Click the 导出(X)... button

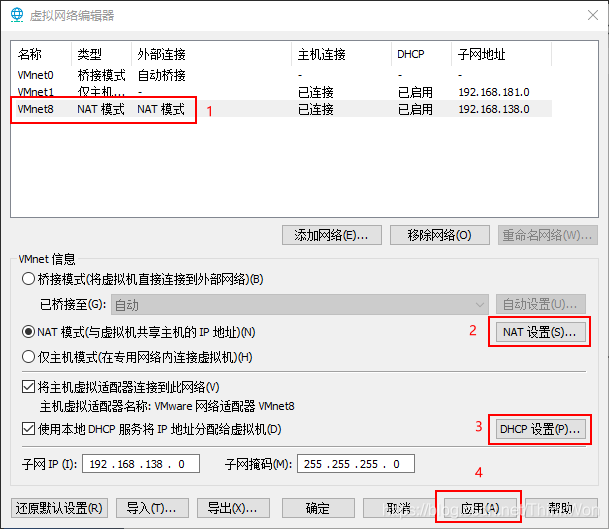233,508
